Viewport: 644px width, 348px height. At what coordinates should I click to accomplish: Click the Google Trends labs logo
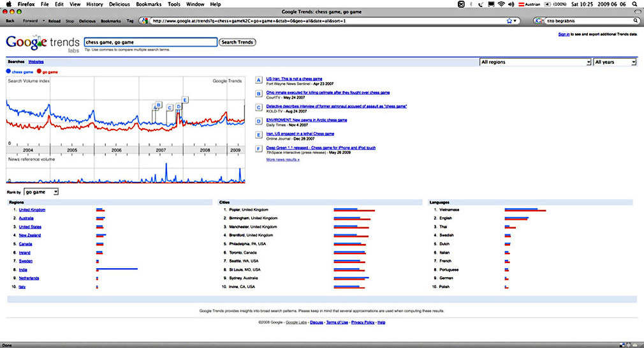tap(43, 43)
